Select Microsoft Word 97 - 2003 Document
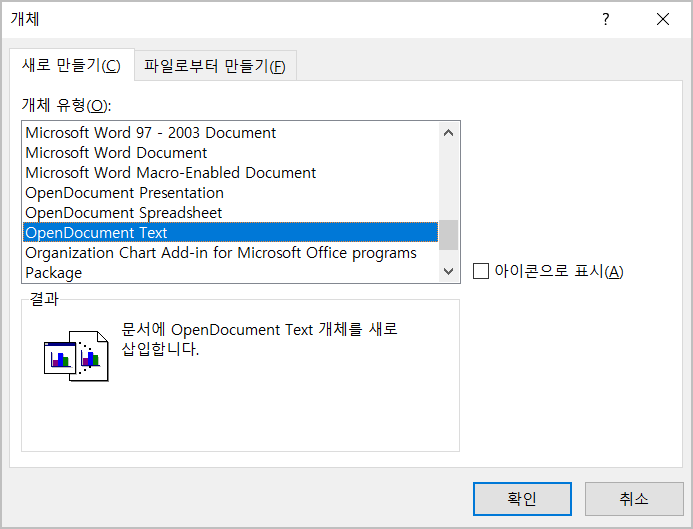The width and height of the screenshot is (693, 529). [x=230, y=133]
